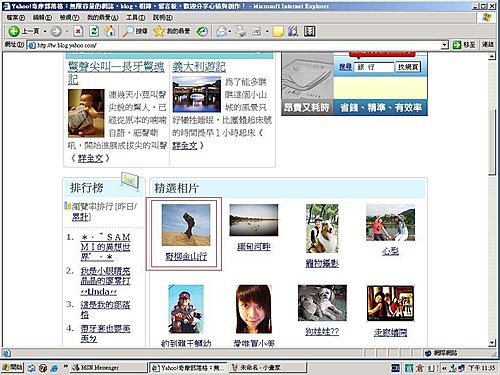
Task: Switch to MSN Messenger taskbar button
Action: pyautogui.click(x=109, y=367)
